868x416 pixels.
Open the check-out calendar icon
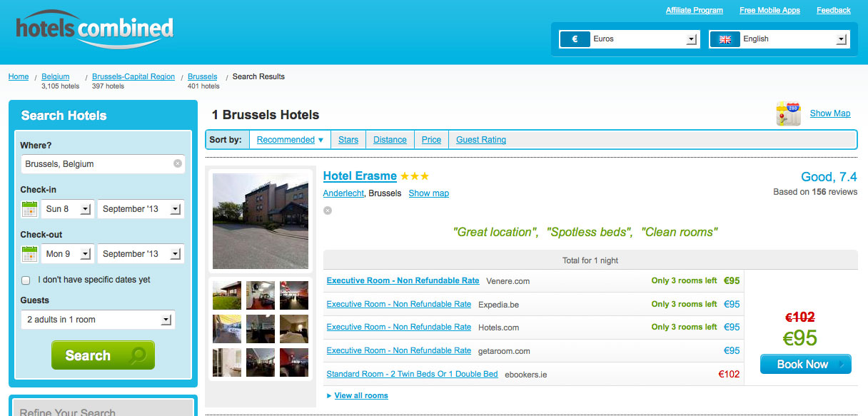(29, 254)
